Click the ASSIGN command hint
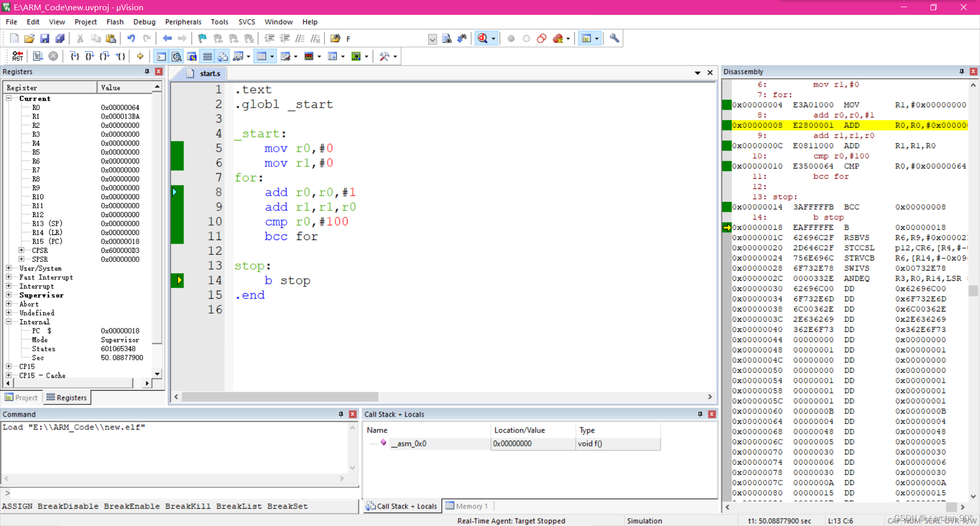The image size is (980, 526). [x=17, y=506]
